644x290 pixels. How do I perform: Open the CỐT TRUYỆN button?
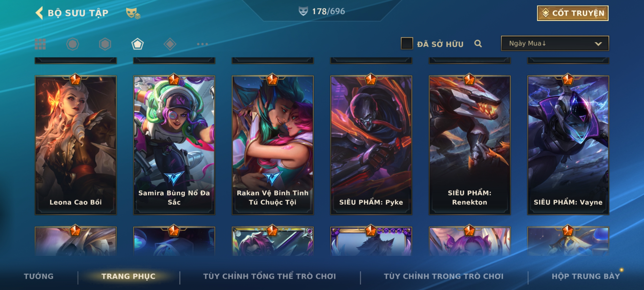573,13
